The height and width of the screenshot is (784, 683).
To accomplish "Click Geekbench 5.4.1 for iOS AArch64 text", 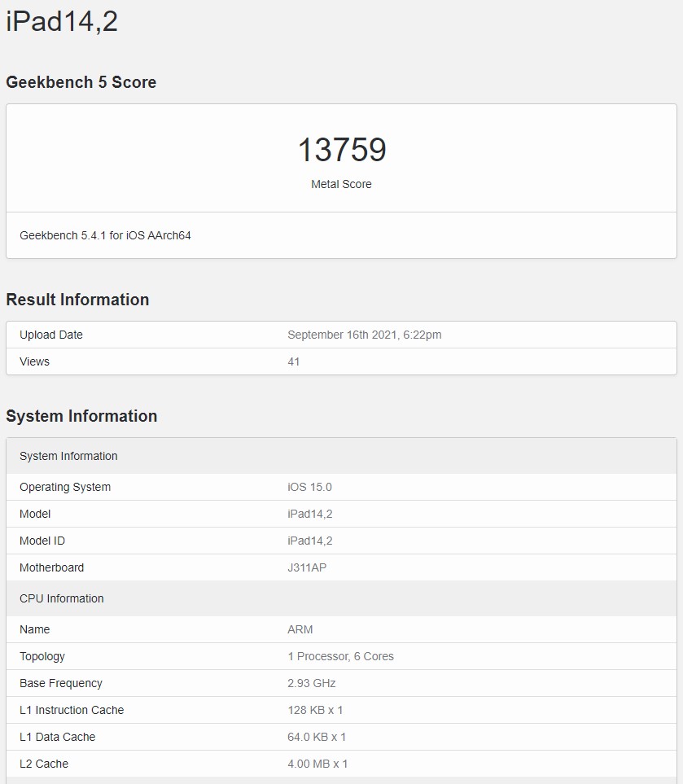I will tap(105, 235).
